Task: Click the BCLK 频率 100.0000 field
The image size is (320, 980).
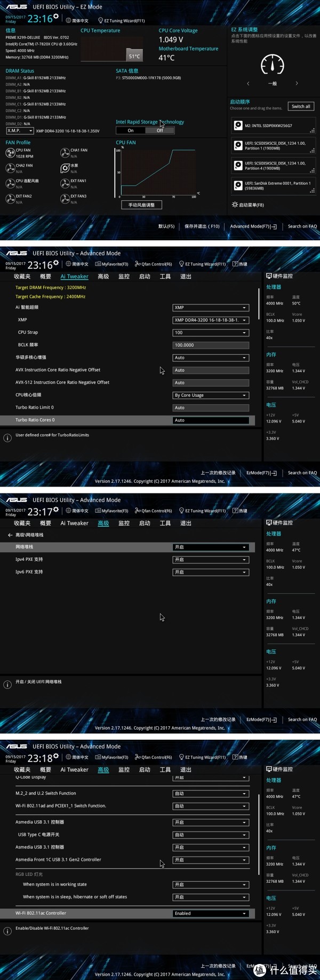Action: (211, 345)
